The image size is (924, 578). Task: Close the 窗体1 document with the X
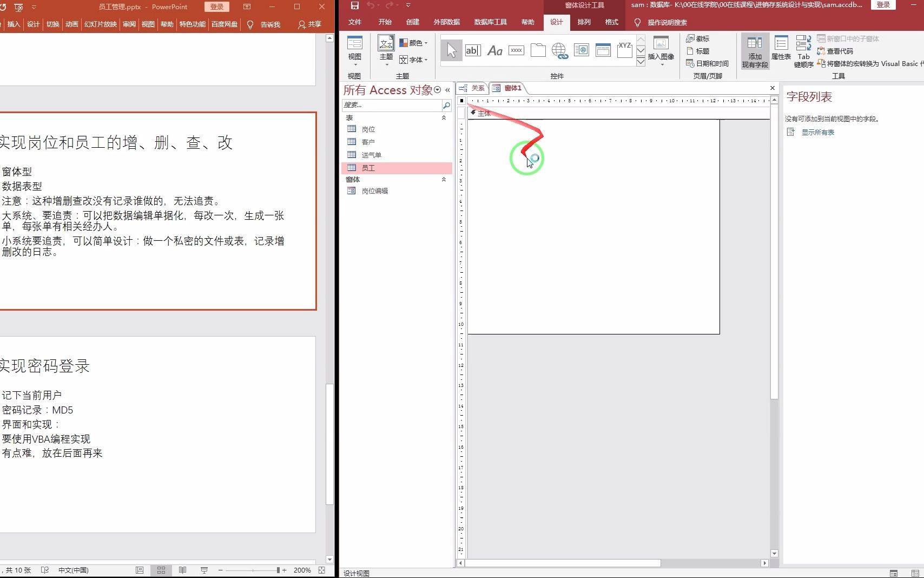773,88
